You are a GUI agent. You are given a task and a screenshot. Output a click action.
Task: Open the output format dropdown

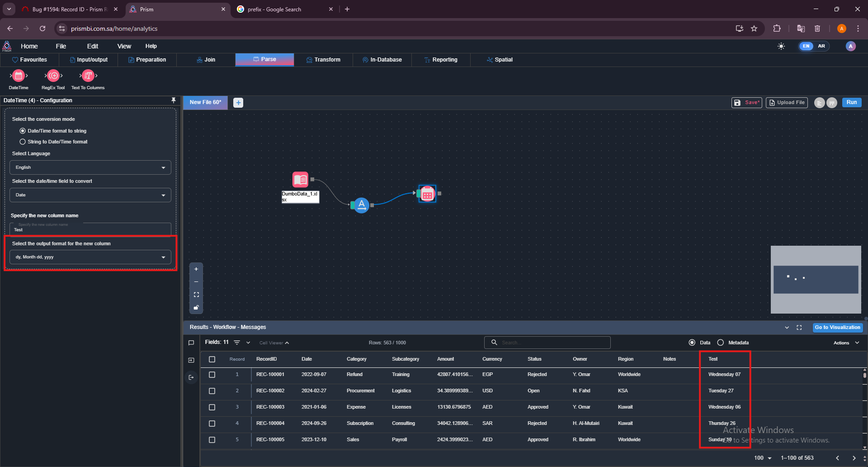[x=90, y=257]
